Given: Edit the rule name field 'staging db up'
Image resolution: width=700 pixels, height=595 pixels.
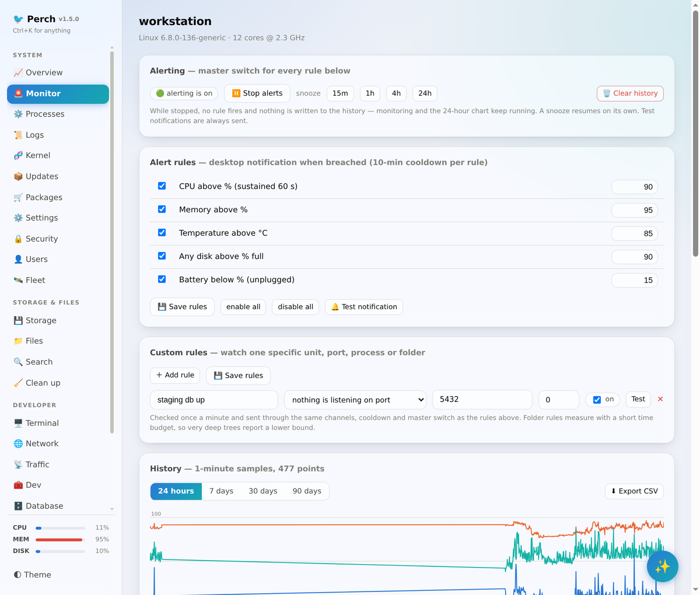Looking at the screenshot, I should coord(214,400).
